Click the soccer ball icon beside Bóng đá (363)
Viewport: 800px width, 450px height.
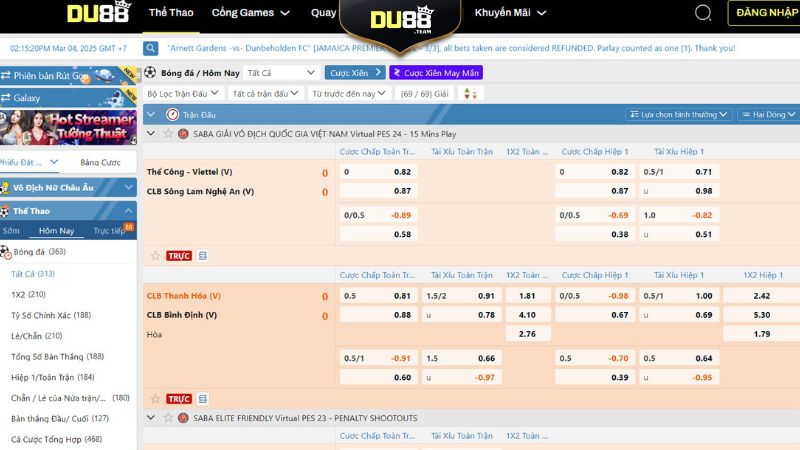click(7, 252)
